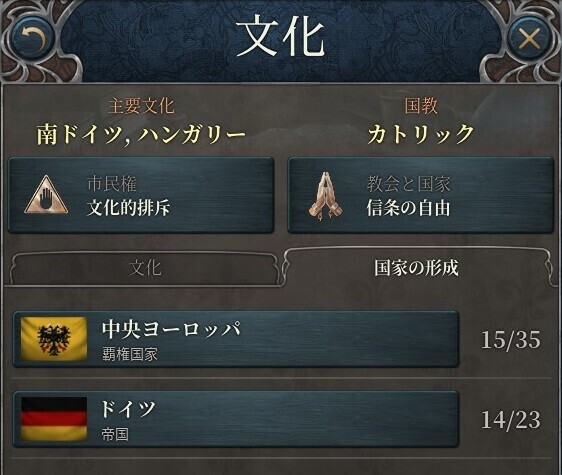Click the カトリック state religion text
The width and height of the screenshot is (562, 475).
tap(421, 134)
